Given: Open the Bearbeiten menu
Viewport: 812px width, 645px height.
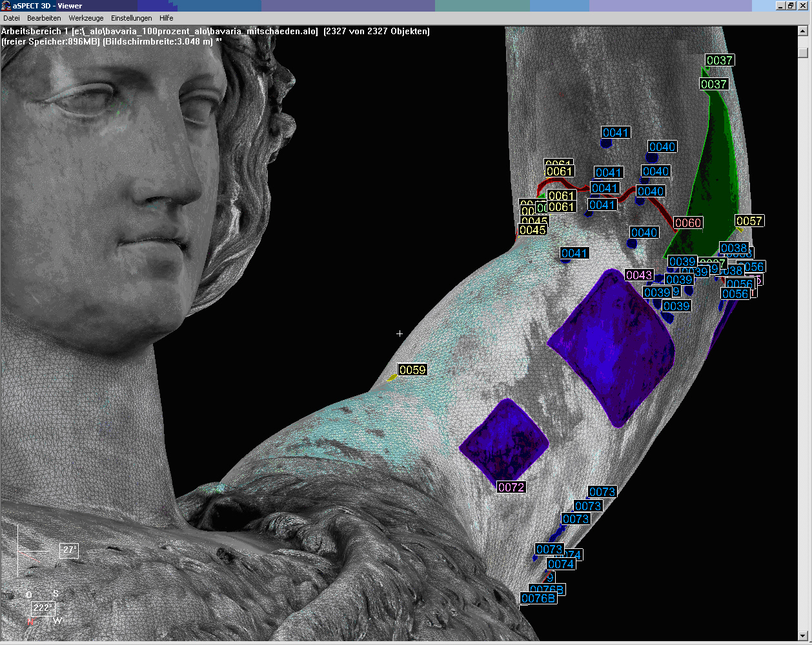Looking at the screenshot, I should click(x=44, y=18).
